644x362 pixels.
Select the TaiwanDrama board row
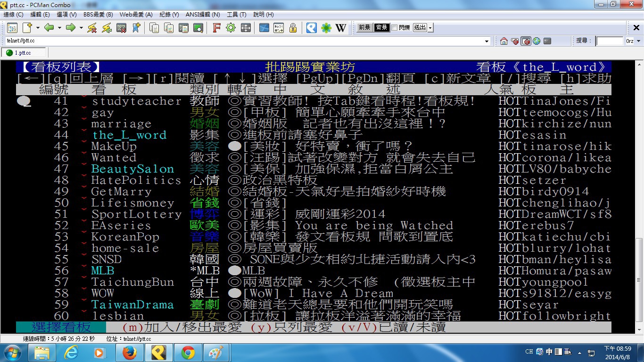314,305
